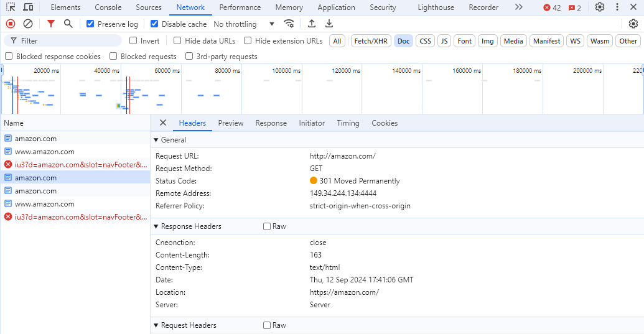Open the Performance tab

(x=240, y=7)
